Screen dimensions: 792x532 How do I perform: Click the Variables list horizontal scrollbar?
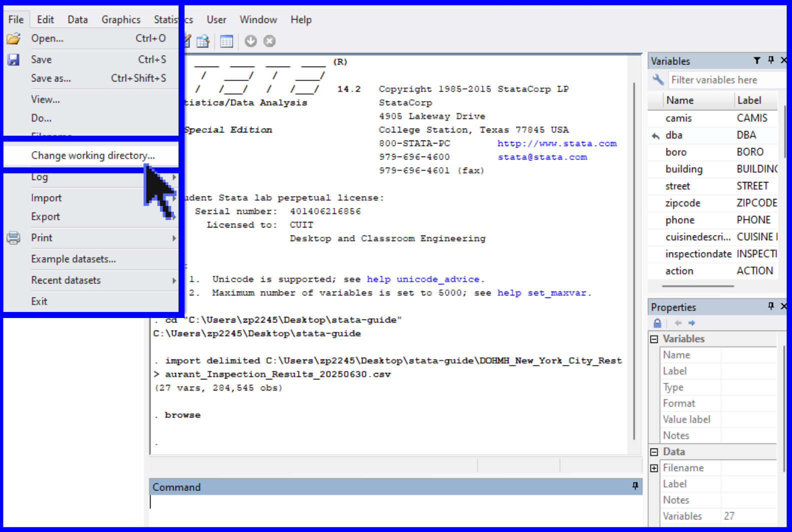(698, 286)
